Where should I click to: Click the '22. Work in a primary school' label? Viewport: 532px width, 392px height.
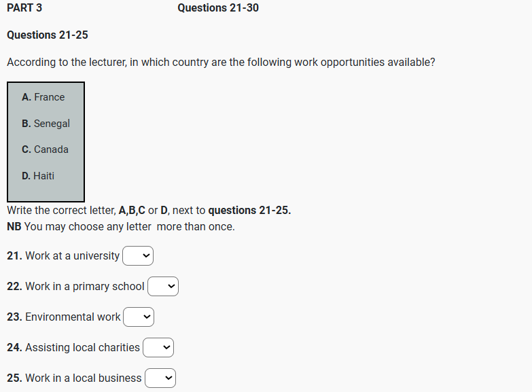coord(75,287)
